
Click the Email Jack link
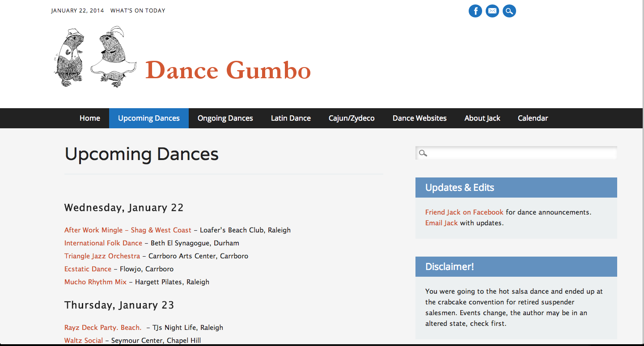coord(441,223)
